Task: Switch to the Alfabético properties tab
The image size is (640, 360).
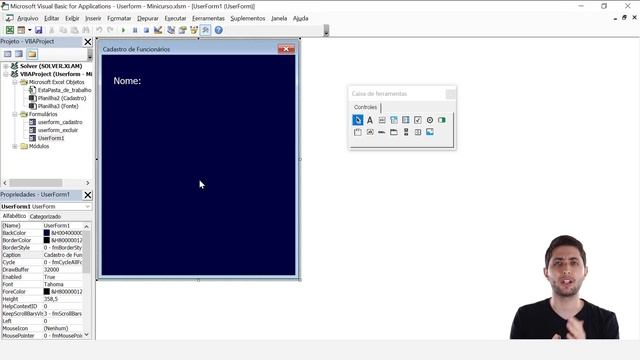Action: [14, 216]
